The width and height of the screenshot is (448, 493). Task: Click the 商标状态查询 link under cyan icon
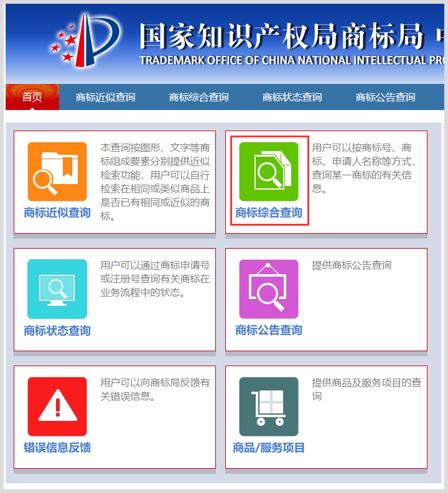coord(57,331)
